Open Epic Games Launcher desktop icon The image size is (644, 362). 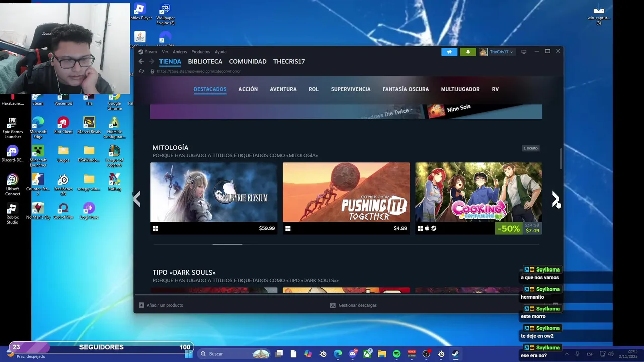pos(13,128)
